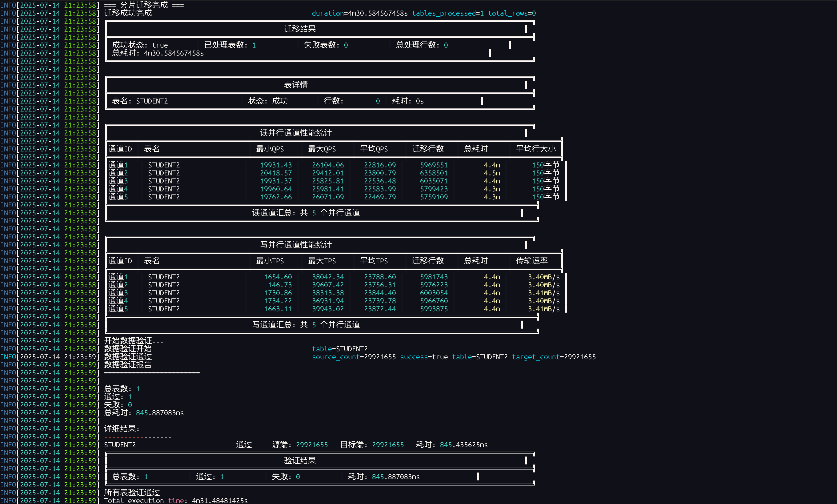The width and height of the screenshot is (837, 504).
Task: Click write channel 通道2 min TPS 146.73
Action: (280, 285)
